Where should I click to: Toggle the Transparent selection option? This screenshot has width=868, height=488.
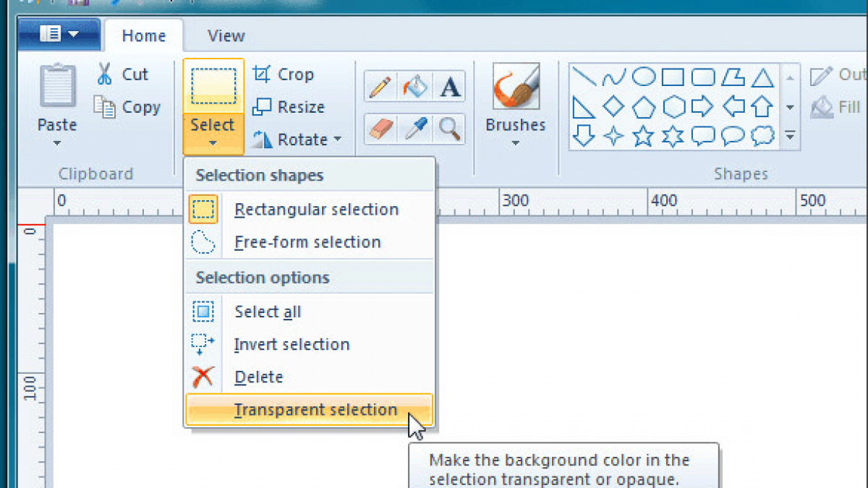pos(310,410)
